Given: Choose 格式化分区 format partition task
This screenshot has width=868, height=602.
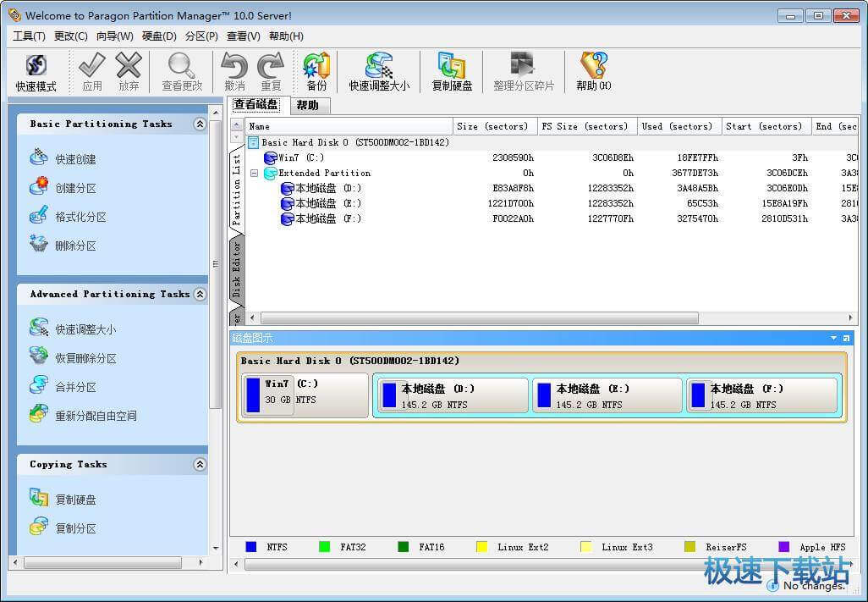Looking at the screenshot, I should (80, 217).
